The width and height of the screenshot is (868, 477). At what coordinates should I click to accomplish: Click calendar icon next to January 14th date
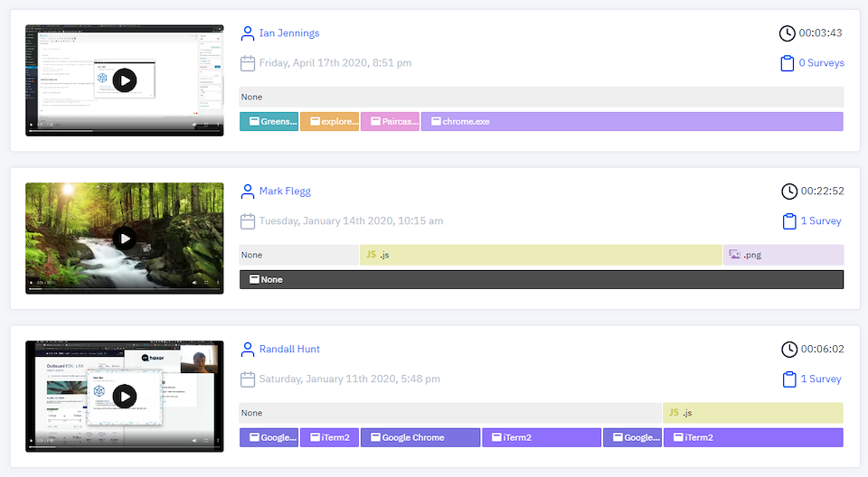tap(248, 221)
